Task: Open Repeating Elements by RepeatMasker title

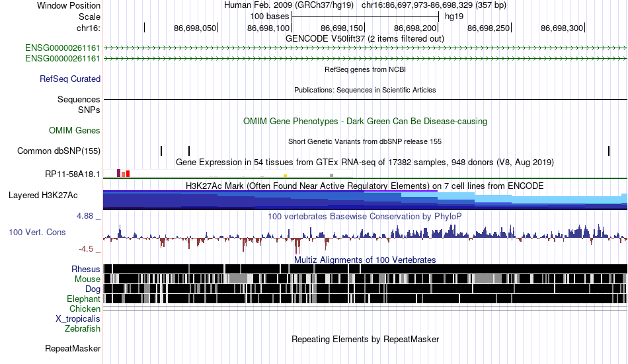Action: 366,340
